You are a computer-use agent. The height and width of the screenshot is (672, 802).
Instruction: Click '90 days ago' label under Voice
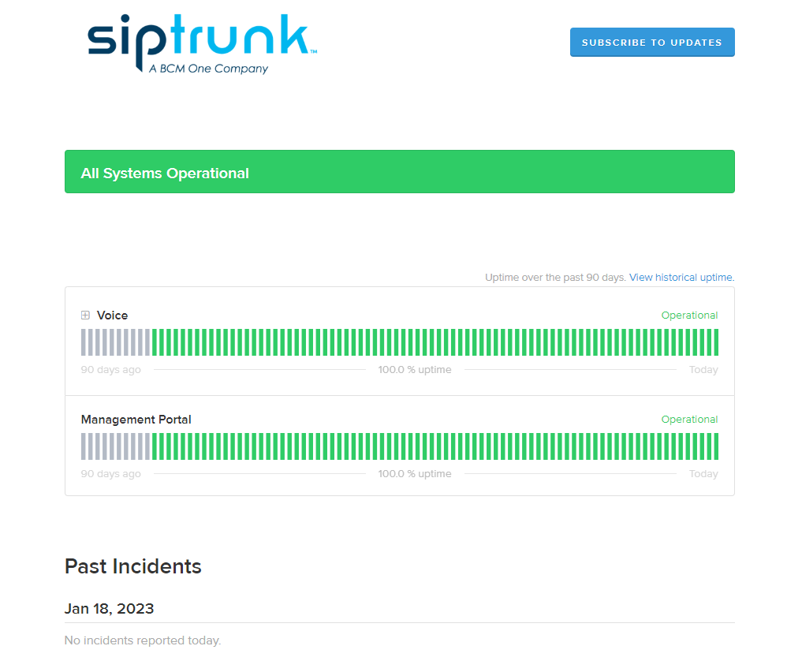coord(110,370)
